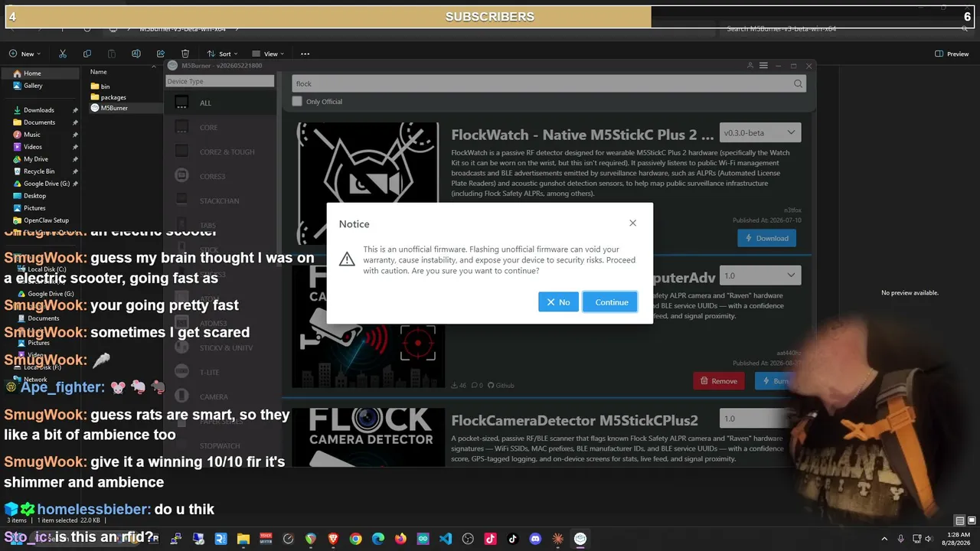Click the Rename icon in Explorer toolbar
The image size is (980, 551).
click(x=136, y=54)
